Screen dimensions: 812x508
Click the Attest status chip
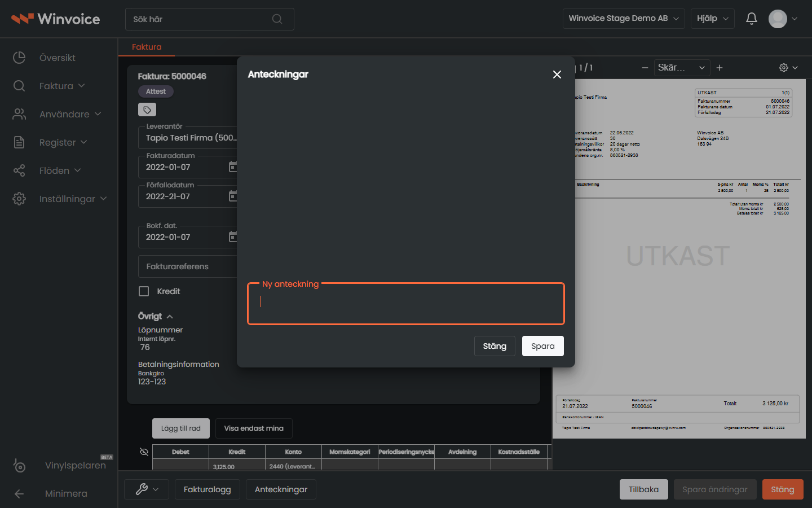[x=156, y=91]
